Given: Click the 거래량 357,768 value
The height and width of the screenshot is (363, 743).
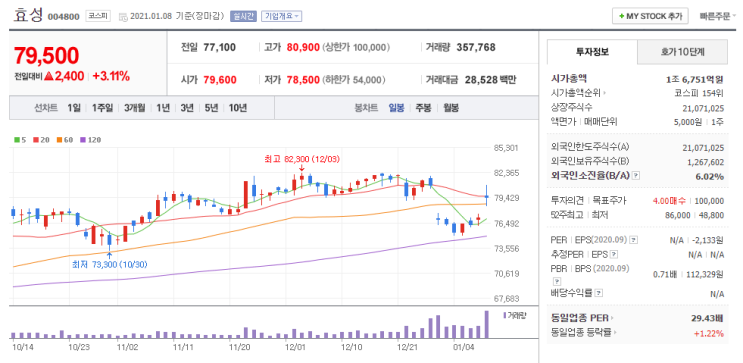Looking at the screenshot, I should (x=476, y=47).
